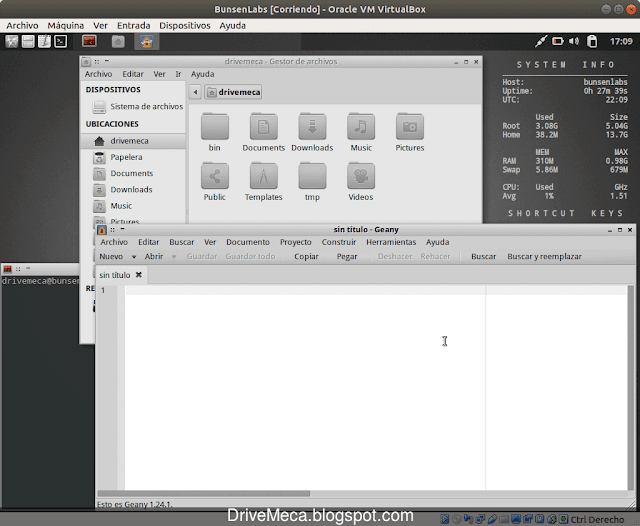Open the clipboard manager tray icon
Viewport: 640px width, 526px height.
592,41
